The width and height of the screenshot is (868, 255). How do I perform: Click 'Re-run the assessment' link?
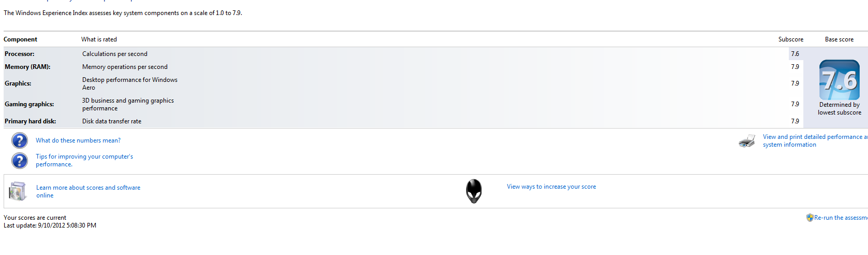tap(841, 218)
